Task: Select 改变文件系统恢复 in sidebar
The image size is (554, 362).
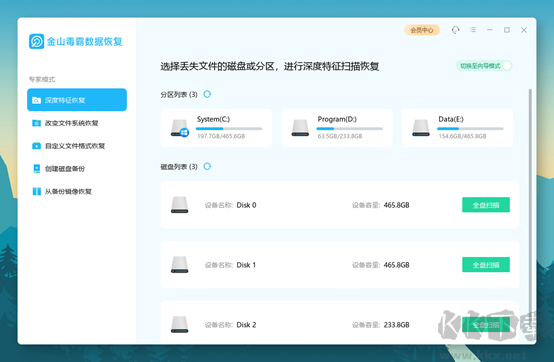Action: [x=77, y=123]
